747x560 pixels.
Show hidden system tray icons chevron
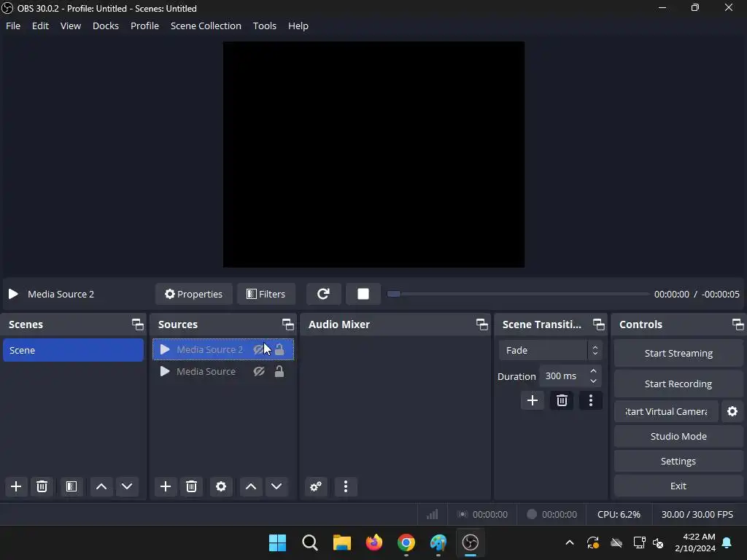pyautogui.click(x=569, y=542)
